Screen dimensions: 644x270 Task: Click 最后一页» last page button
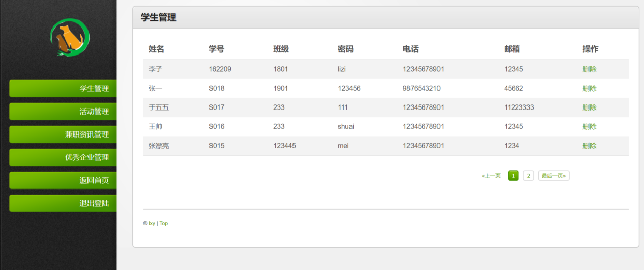(553, 176)
